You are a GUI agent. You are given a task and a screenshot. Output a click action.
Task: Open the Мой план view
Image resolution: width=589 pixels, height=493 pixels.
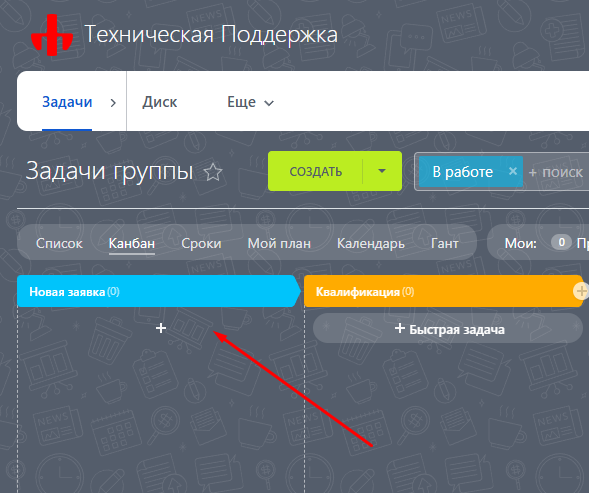click(279, 243)
